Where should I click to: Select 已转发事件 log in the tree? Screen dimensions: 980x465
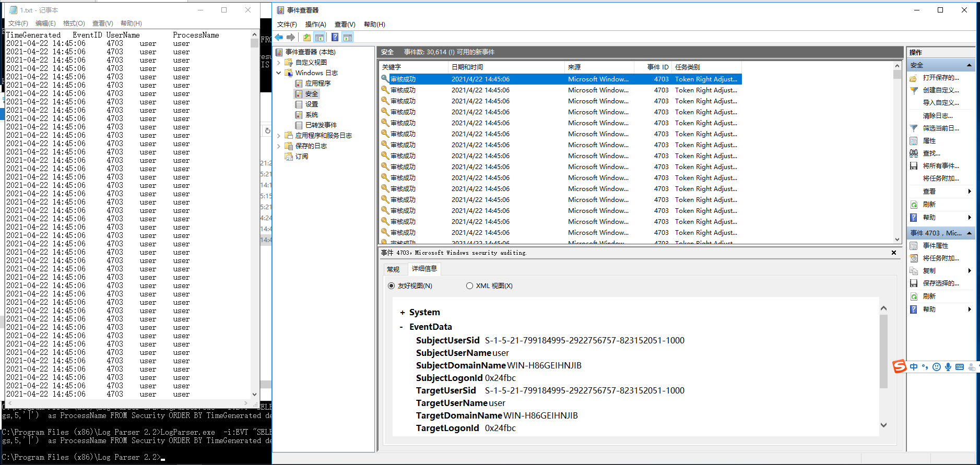(x=321, y=125)
